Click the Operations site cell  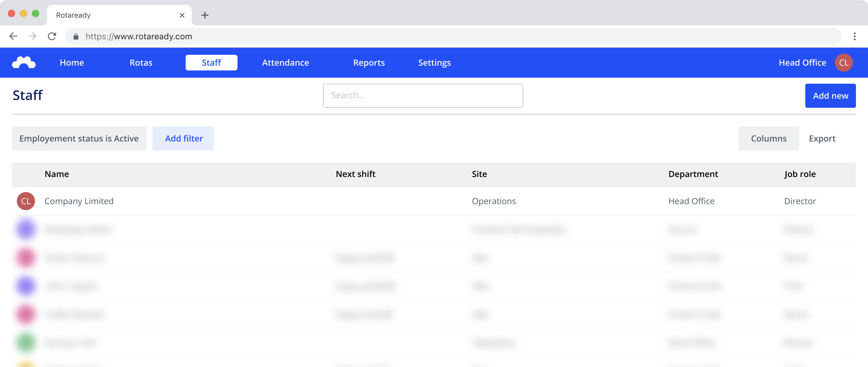(x=494, y=201)
